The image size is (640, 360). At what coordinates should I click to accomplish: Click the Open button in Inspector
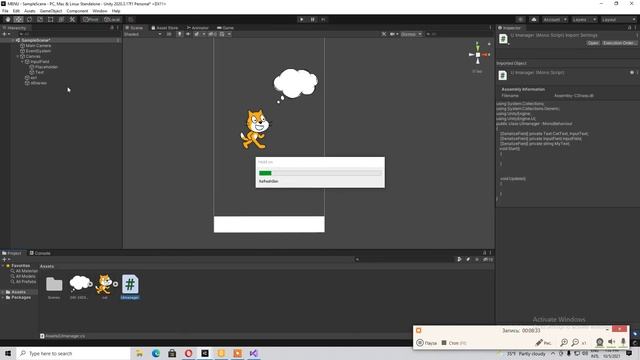click(x=593, y=43)
